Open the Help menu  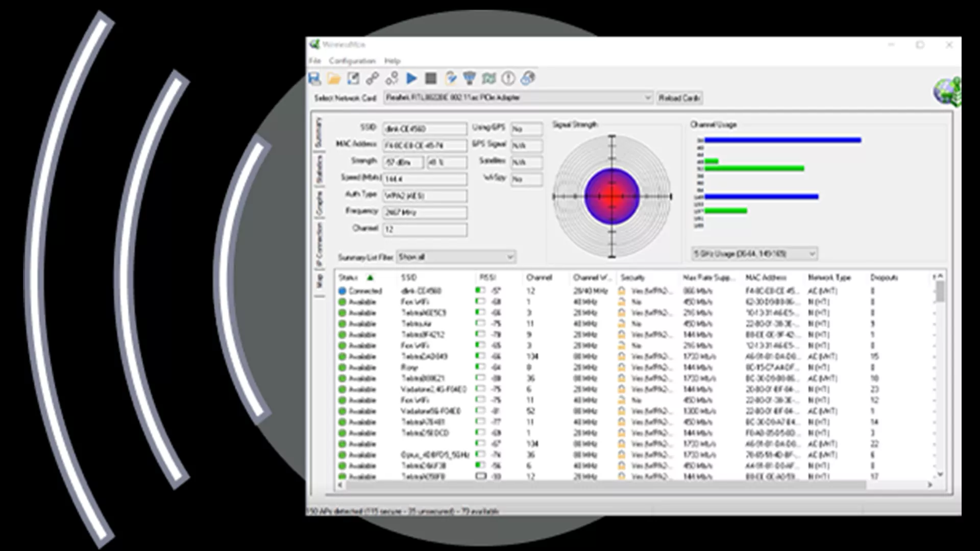pos(392,61)
